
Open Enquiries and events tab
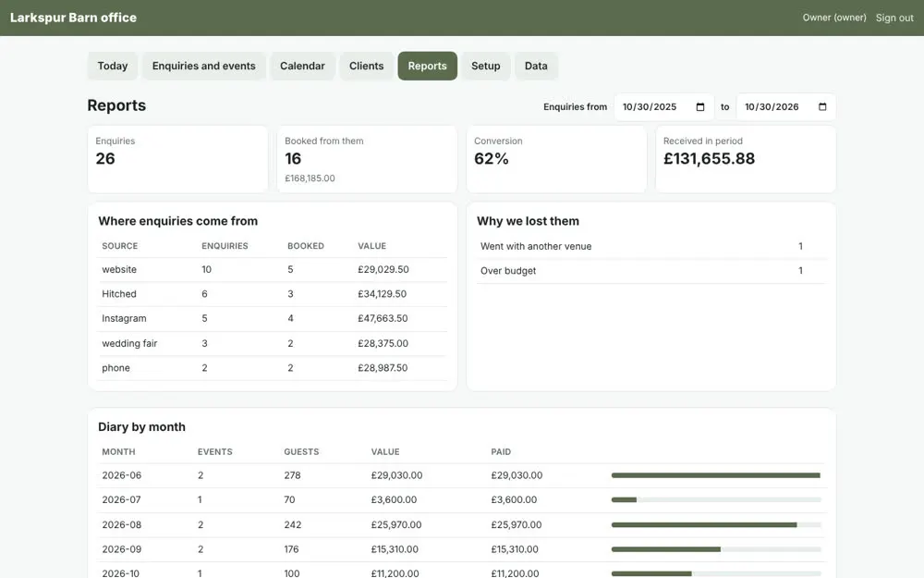point(204,66)
